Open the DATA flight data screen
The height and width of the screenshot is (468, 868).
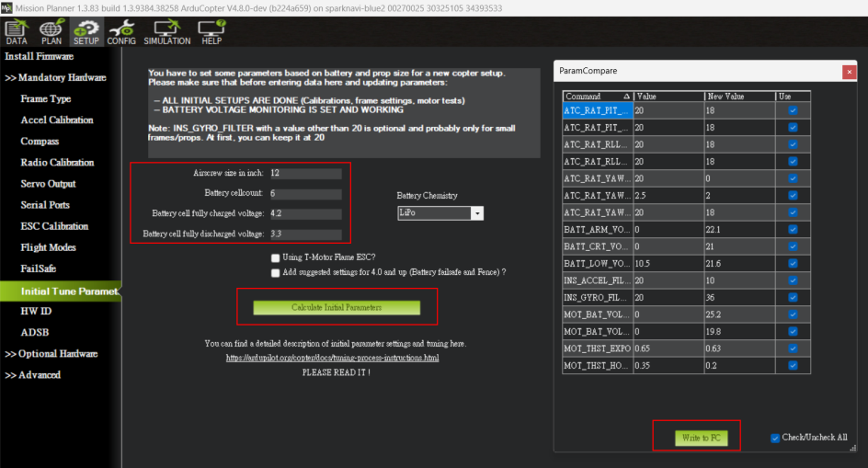(17, 32)
